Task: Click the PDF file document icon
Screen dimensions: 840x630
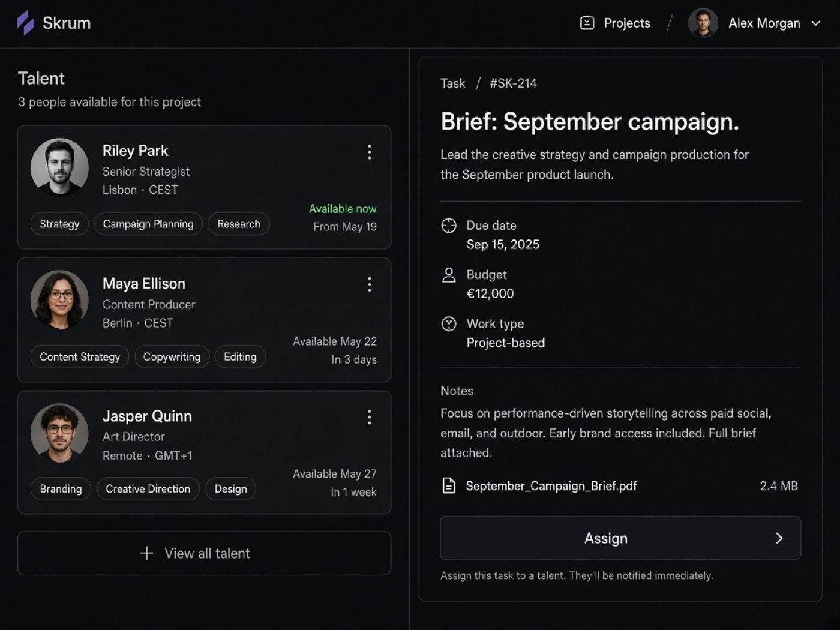Action: [x=449, y=485]
